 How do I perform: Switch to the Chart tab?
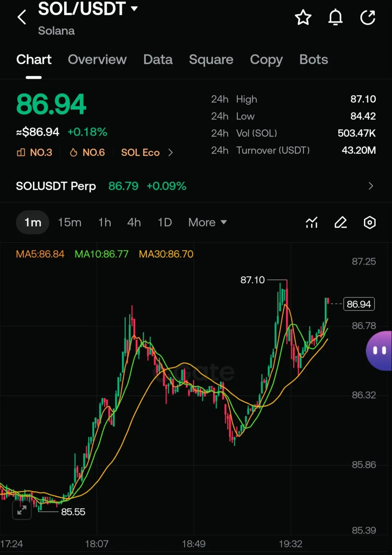[x=34, y=60]
